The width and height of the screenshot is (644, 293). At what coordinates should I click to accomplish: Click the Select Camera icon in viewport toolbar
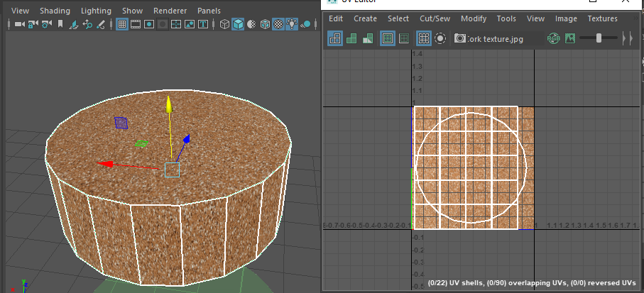(19, 24)
